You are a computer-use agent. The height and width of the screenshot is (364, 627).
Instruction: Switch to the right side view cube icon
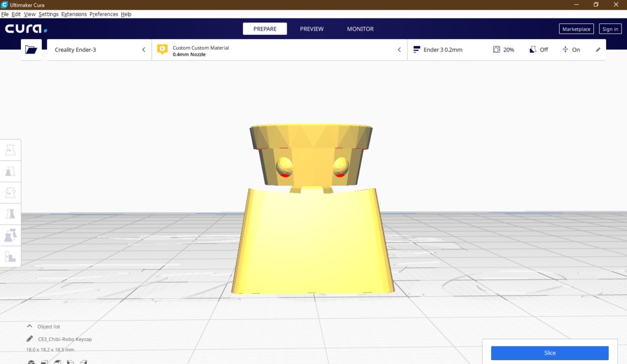[83, 362]
